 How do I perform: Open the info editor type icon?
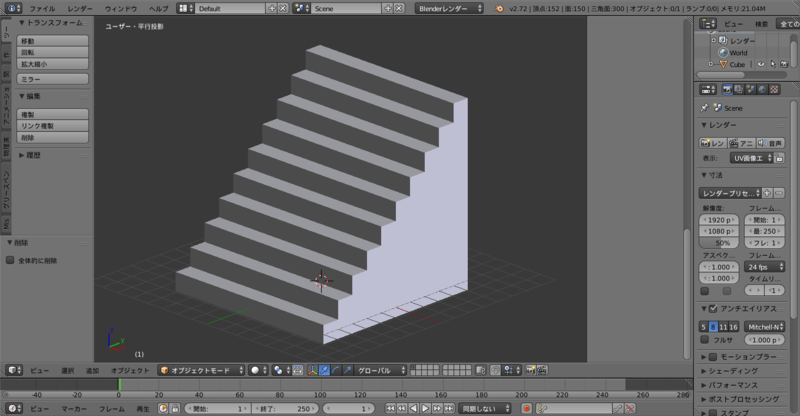pyautogui.click(x=12, y=8)
